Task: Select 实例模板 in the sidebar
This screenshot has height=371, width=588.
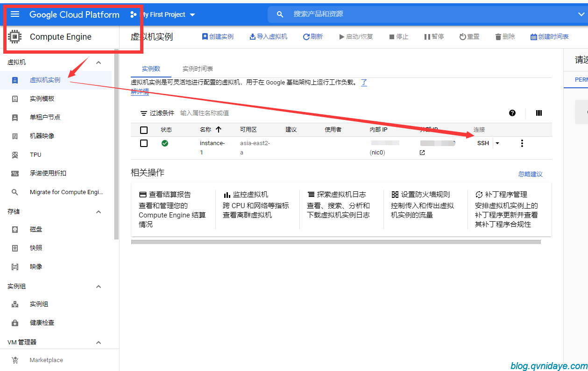Action: (x=56, y=98)
